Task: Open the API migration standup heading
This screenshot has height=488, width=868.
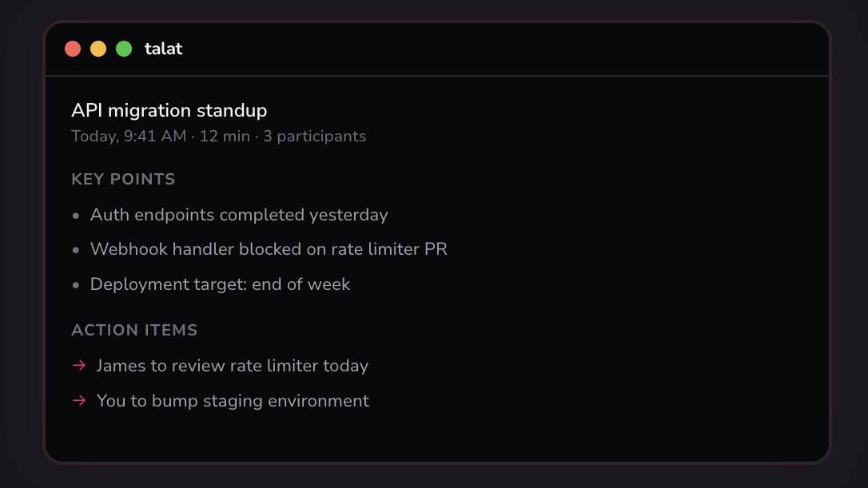Action: point(169,110)
